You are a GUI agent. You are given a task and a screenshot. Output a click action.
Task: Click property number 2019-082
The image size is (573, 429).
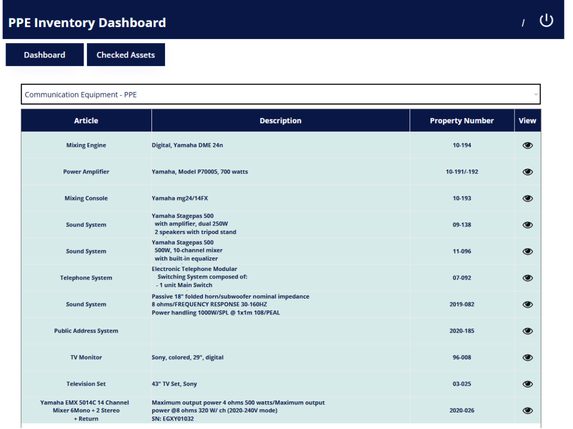click(462, 304)
